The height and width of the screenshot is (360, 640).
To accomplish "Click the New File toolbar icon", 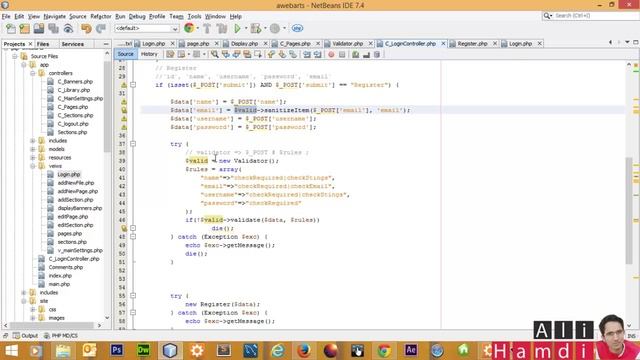I will [x=11, y=29].
